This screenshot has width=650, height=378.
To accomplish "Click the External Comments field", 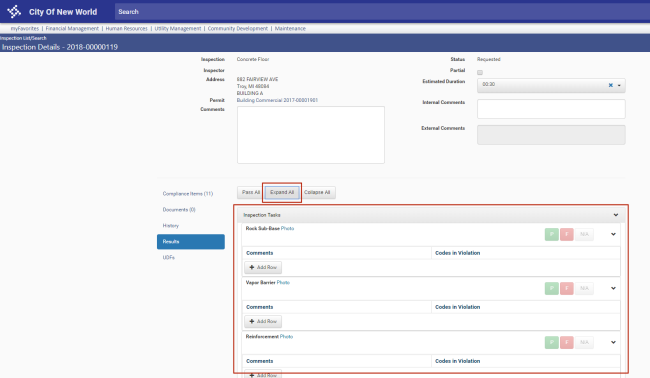I will point(551,135).
